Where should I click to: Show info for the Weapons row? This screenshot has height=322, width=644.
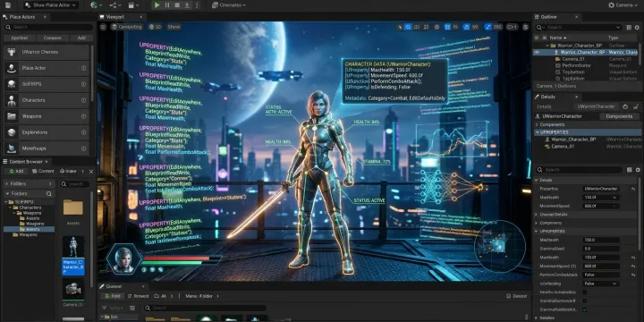(83, 116)
